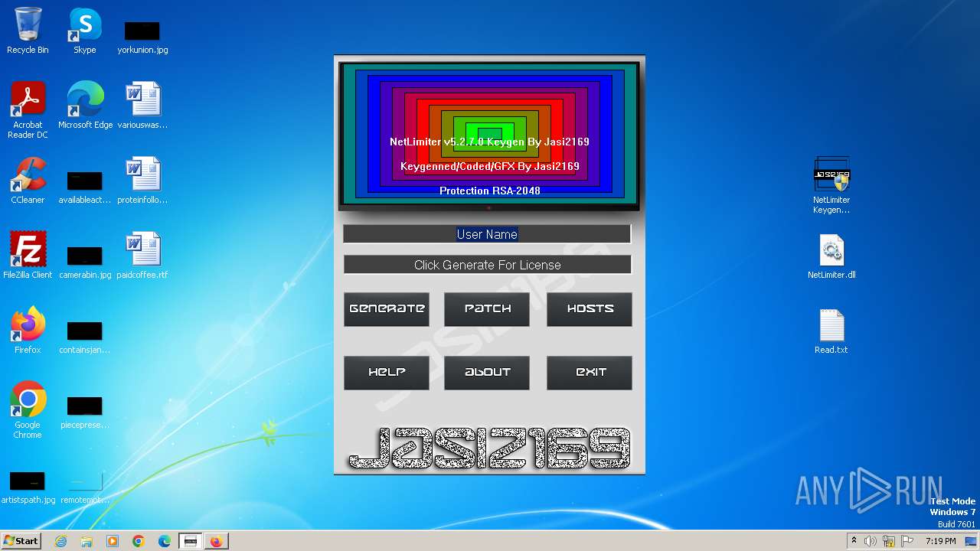Open Internet Explorer from taskbar
This screenshot has height=551, width=980.
[x=61, y=541]
